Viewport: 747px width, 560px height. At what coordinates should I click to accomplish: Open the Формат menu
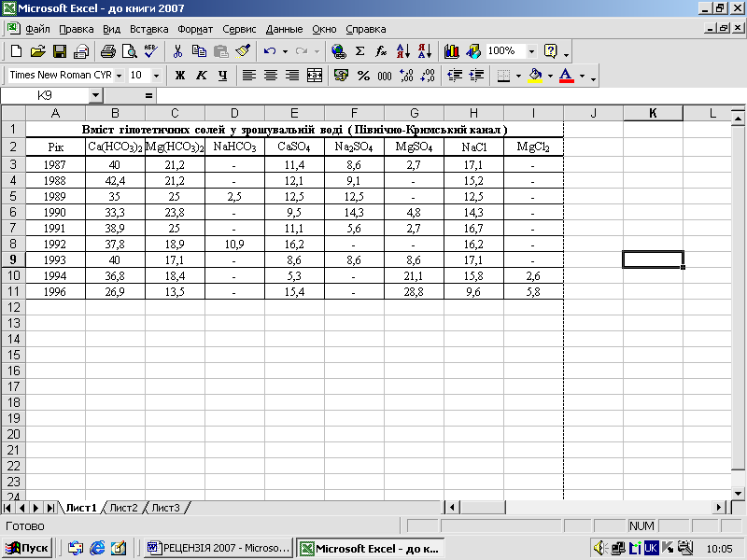(x=195, y=29)
